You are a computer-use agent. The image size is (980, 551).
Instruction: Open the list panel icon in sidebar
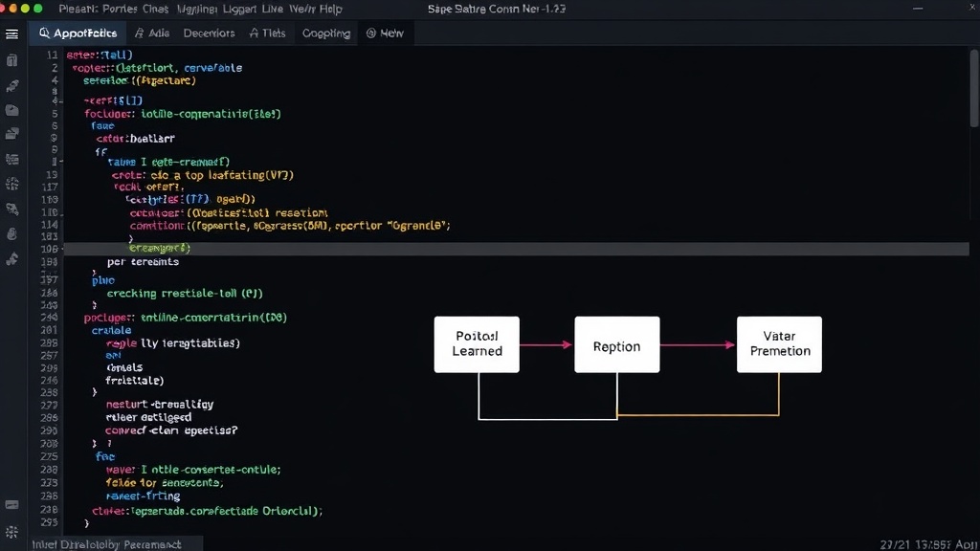[x=11, y=160]
